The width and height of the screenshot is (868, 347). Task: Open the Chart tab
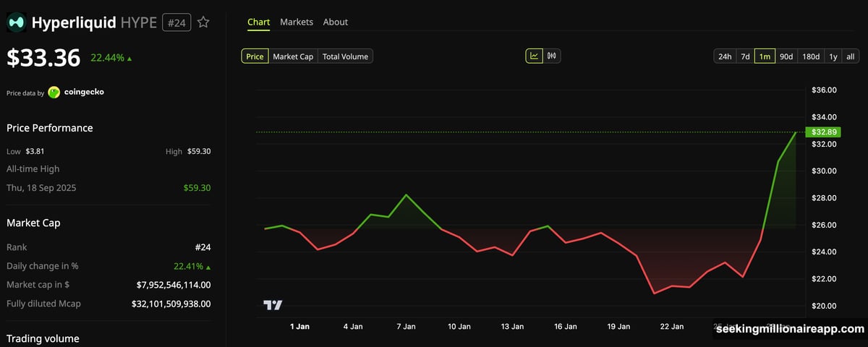[x=258, y=22]
